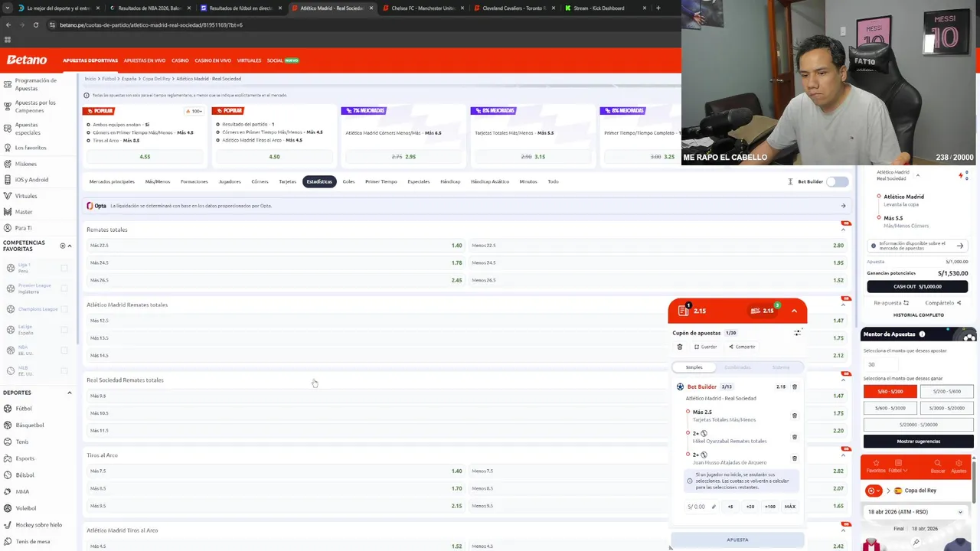Toggle the Bet Builder switch
The height and width of the screenshot is (551, 980).
(x=838, y=181)
